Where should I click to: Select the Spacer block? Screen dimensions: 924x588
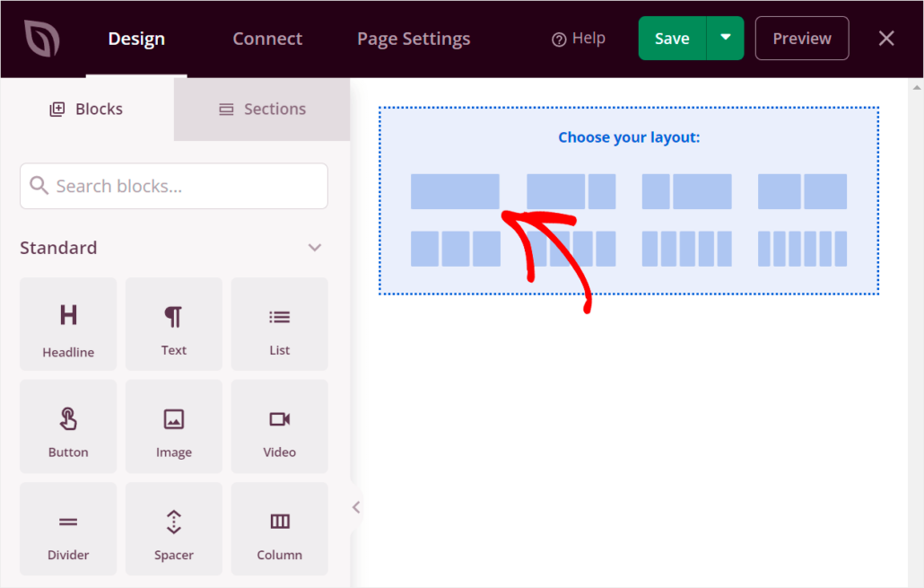173,528
